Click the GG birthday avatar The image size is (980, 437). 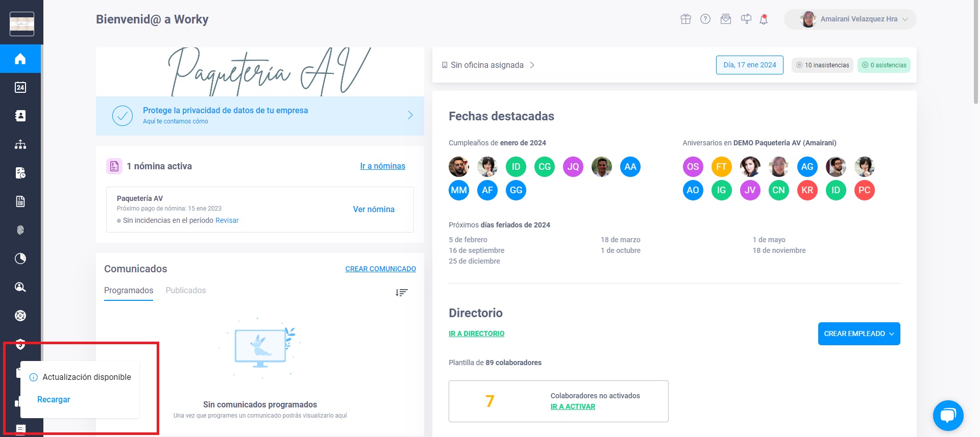pos(516,190)
